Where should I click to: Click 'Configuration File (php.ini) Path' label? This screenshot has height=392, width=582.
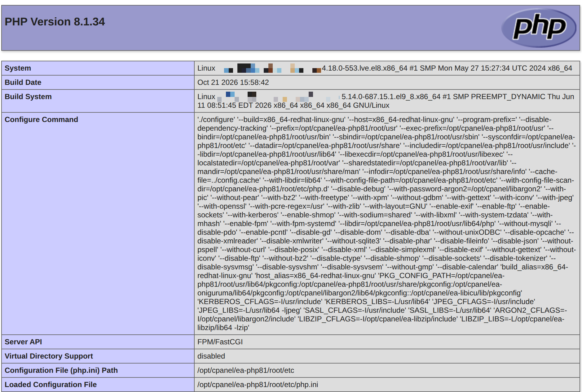tap(61, 370)
